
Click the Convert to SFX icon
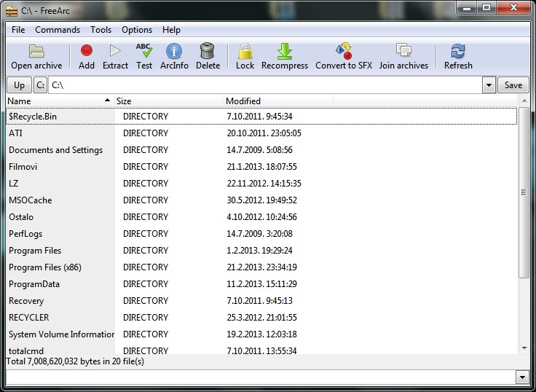(x=344, y=50)
